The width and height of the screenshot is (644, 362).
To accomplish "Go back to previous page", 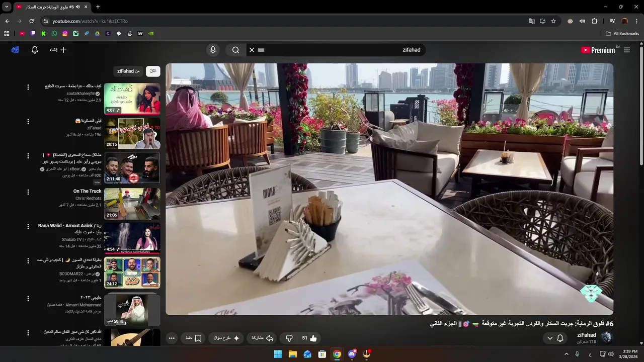I will (7, 21).
